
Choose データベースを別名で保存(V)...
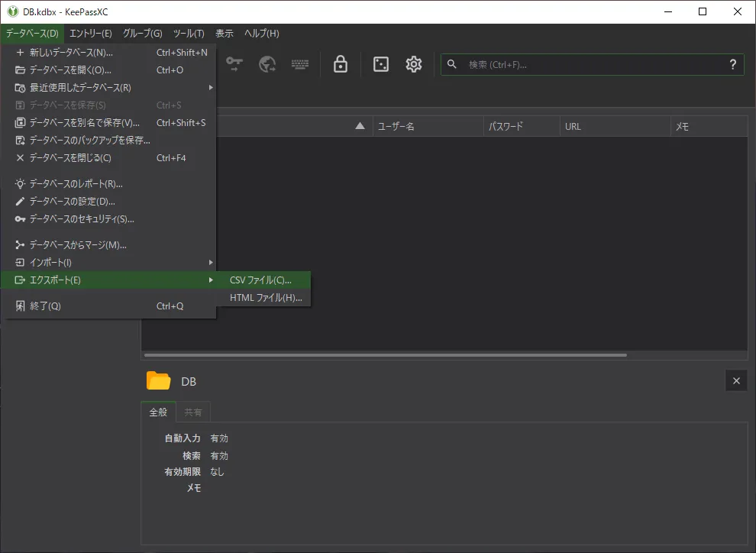coord(108,123)
